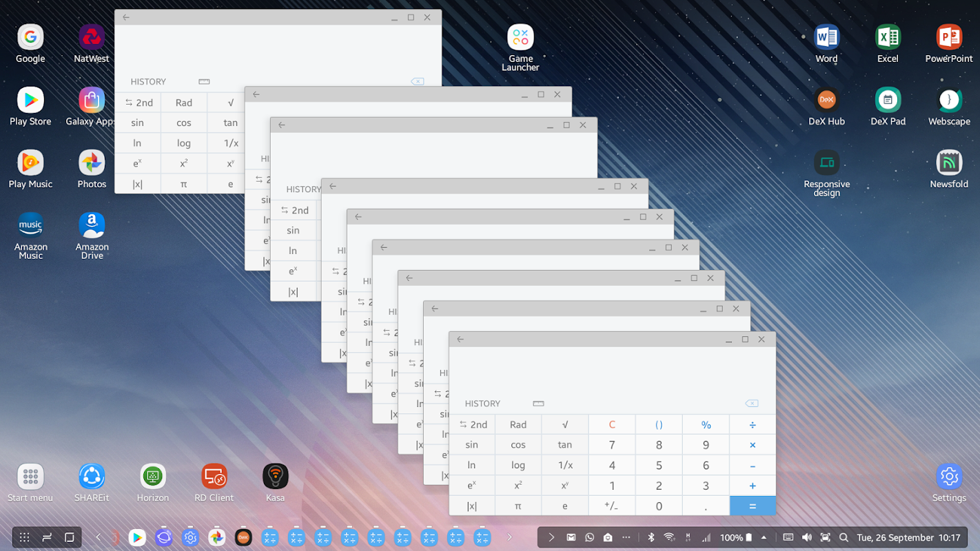Open the Webscape app icon

tap(949, 101)
